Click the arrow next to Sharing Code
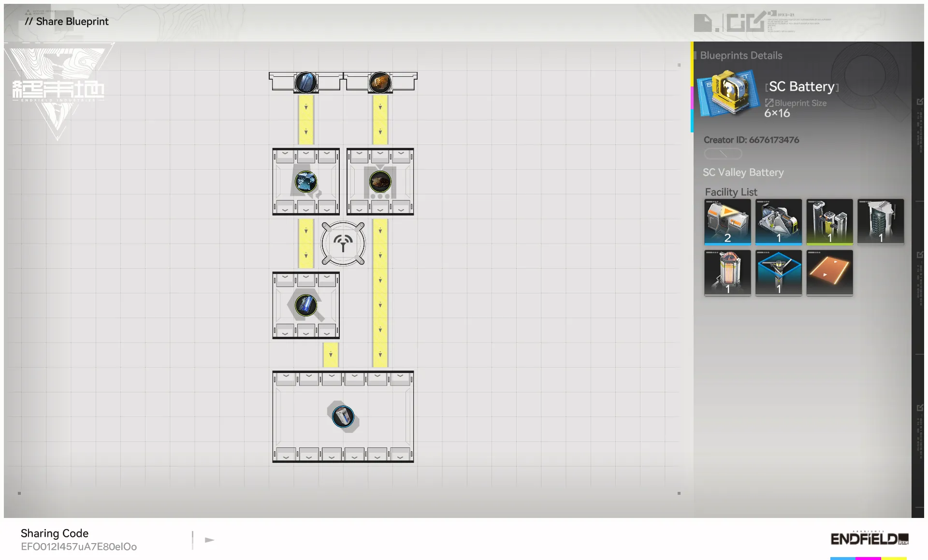Viewport: 928px width, 560px height. tap(209, 540)
